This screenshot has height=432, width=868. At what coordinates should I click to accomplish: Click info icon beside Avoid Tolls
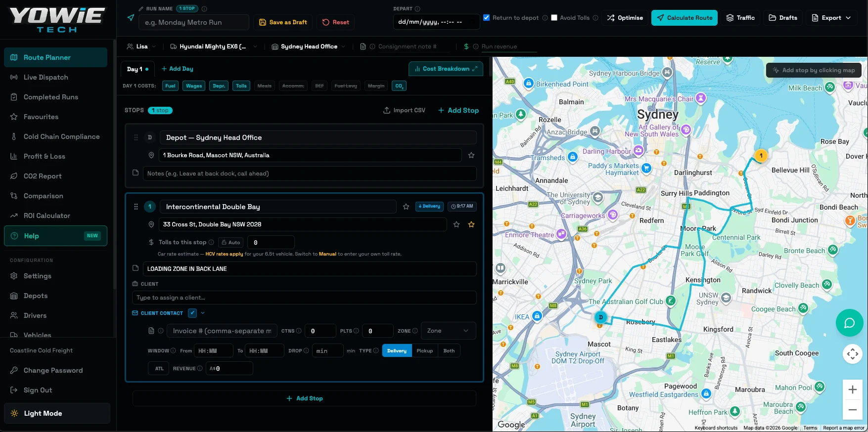[595, 18]
